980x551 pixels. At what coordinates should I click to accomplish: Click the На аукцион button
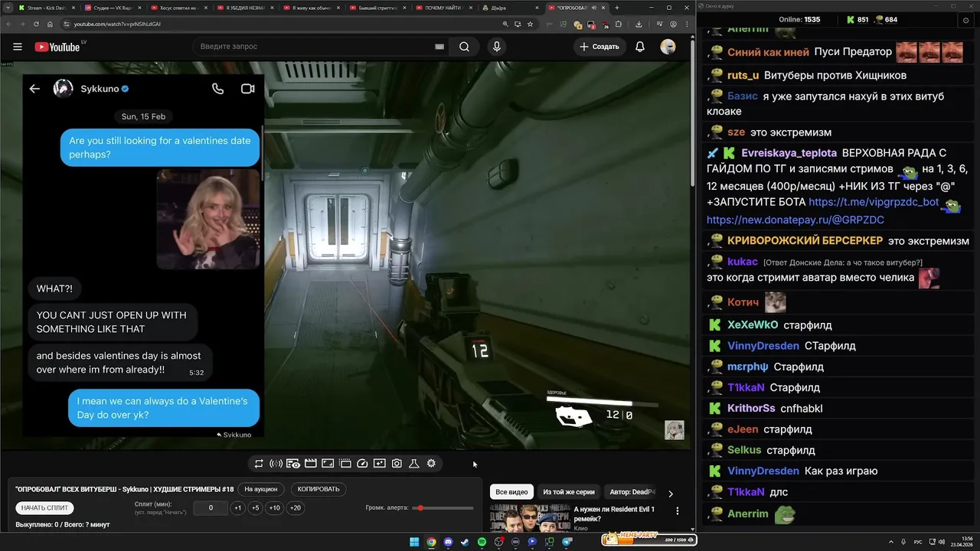261,489
